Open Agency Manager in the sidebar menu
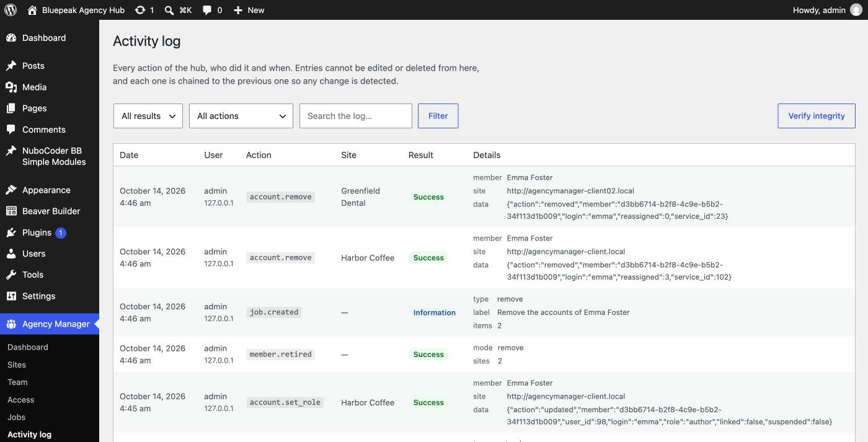Image resolution: width=868 pixels, height=442 pixels. pyautogui.click(x=50, y=324)
